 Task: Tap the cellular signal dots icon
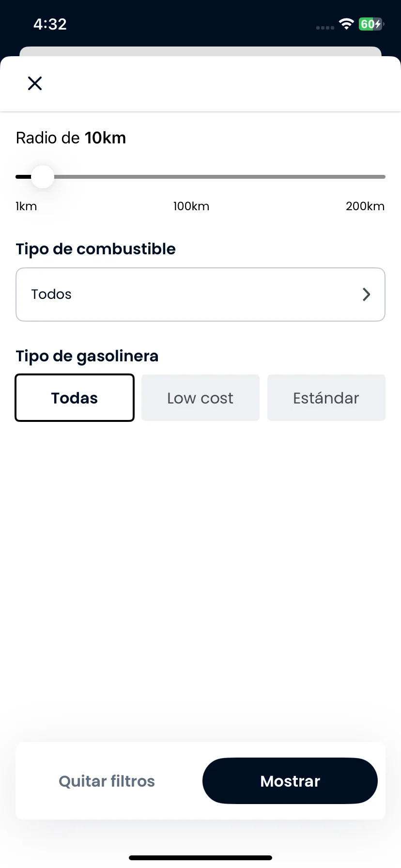(325, 28)
